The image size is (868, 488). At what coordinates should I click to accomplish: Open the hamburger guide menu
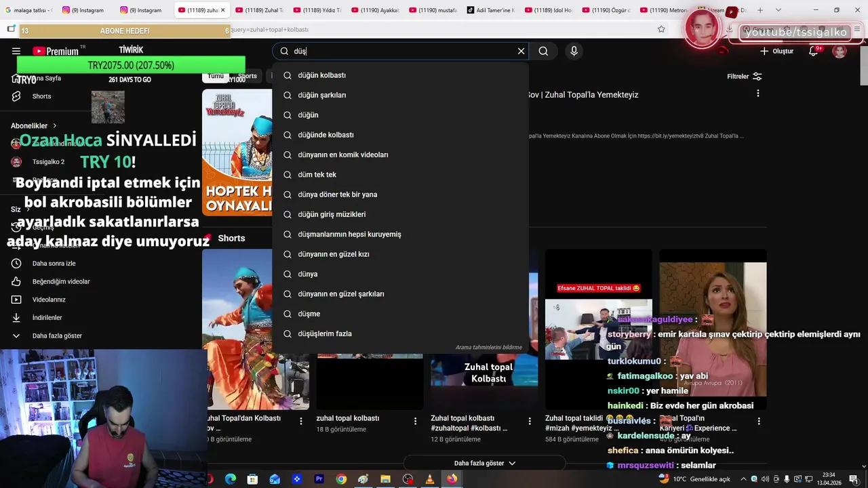tap(16, 51)
